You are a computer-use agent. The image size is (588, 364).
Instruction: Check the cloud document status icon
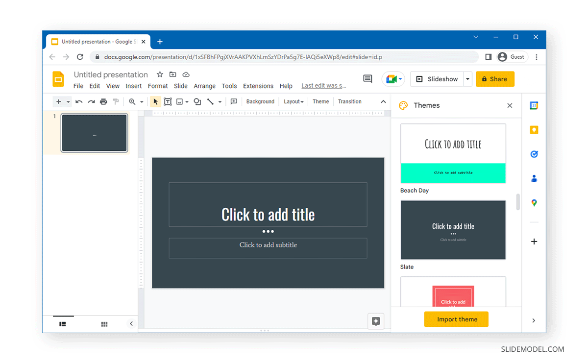(x=186, y=74)
